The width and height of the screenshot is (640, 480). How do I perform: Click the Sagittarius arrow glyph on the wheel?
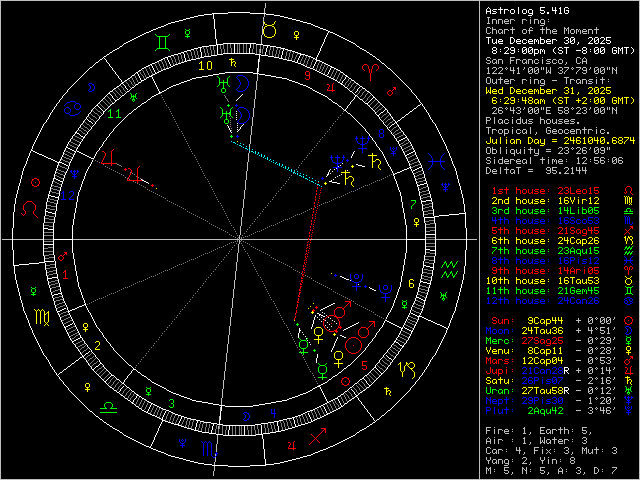tap(317, 436)
